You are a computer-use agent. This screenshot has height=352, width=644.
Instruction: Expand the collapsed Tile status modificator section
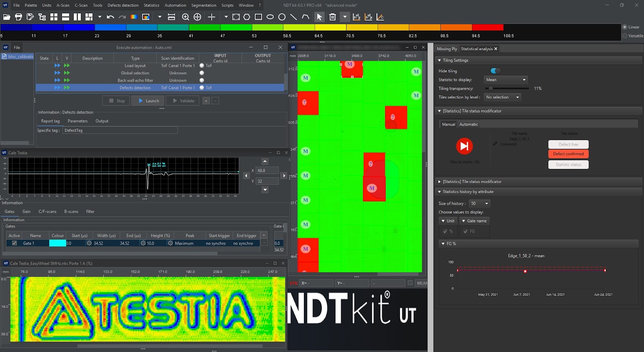439,182
